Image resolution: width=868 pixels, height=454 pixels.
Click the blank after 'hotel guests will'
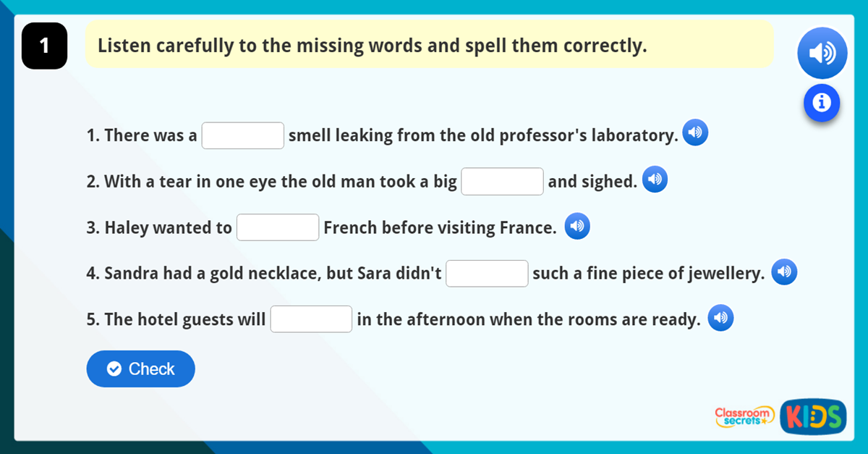(311, 319)
